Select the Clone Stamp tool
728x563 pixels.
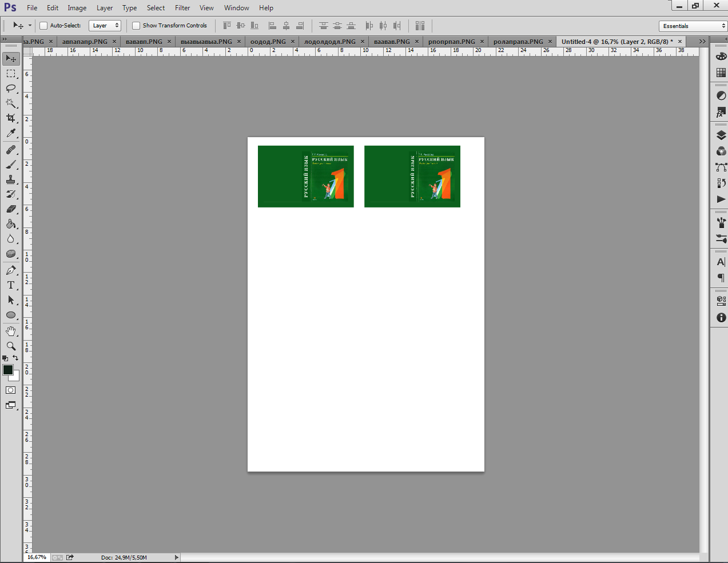point(11,179)
